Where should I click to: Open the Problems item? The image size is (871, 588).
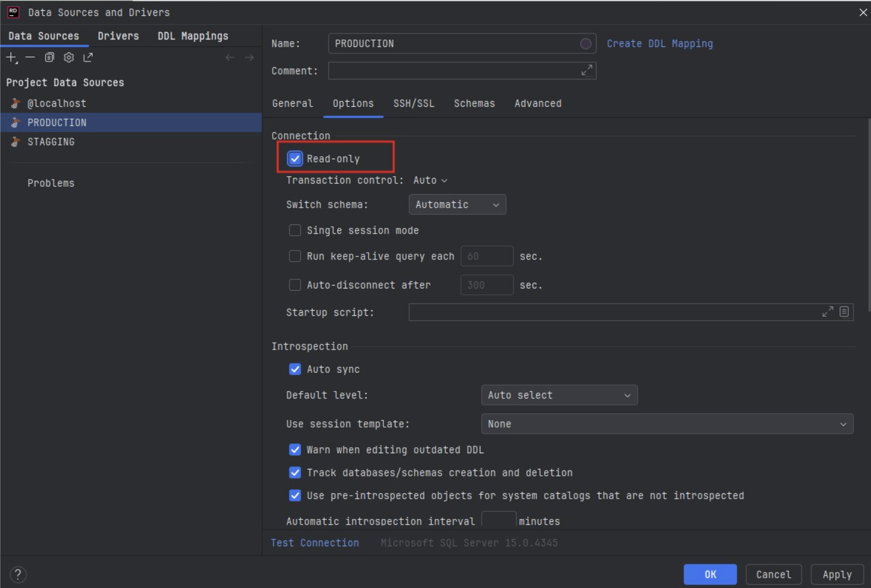point(51,183)
